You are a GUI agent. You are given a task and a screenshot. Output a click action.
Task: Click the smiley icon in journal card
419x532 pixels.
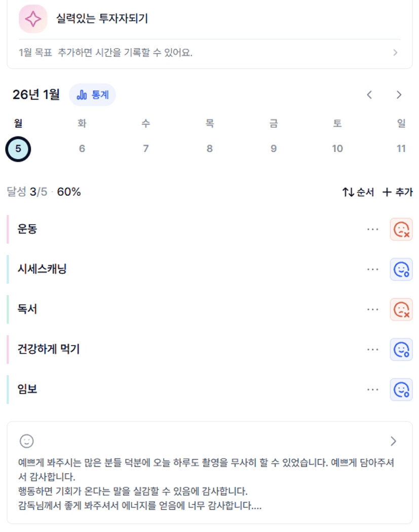click(26, 441)
